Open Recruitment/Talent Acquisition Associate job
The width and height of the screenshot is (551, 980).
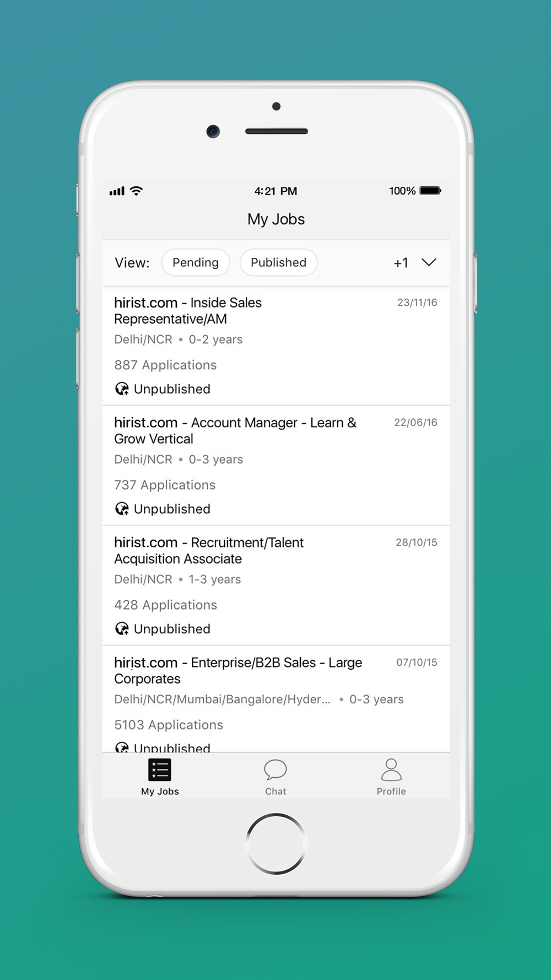(209, 551)
